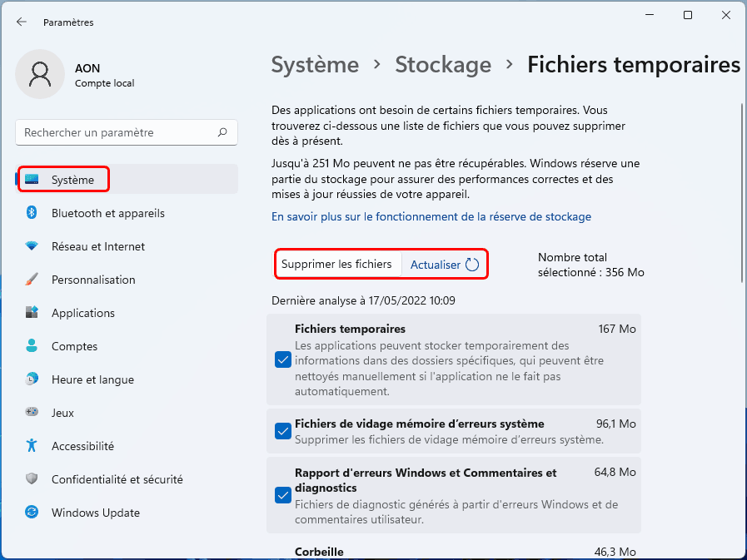Image resolution: width=747 pixels, height=560 pixels.
Task: Click the Actualiser refresh button
Action: point(444,265)
